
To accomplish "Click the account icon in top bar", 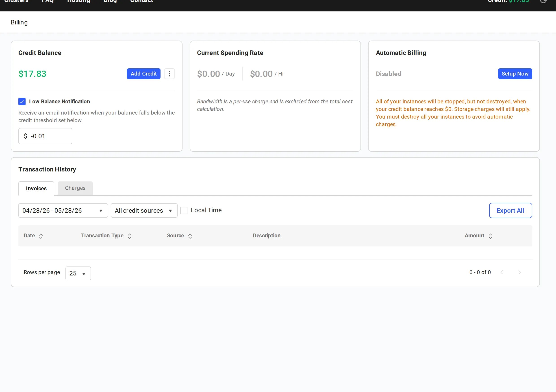I will click(543, 1).
